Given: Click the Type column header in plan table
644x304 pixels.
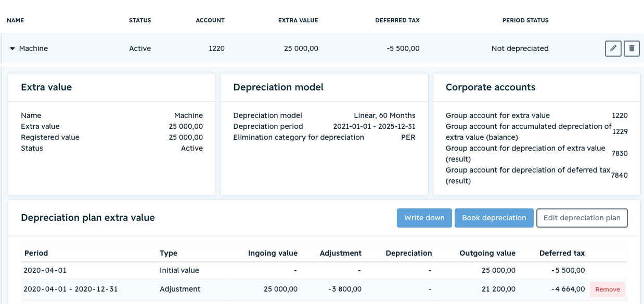Looking at the screenshot, I should (x=169, y=253).
